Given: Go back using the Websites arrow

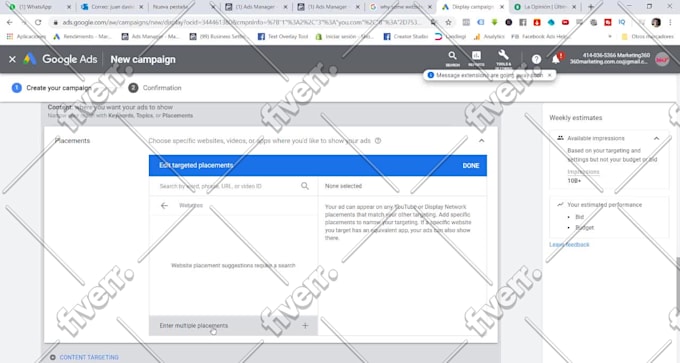Looking at the screenshot, I should tap(164, 206).
